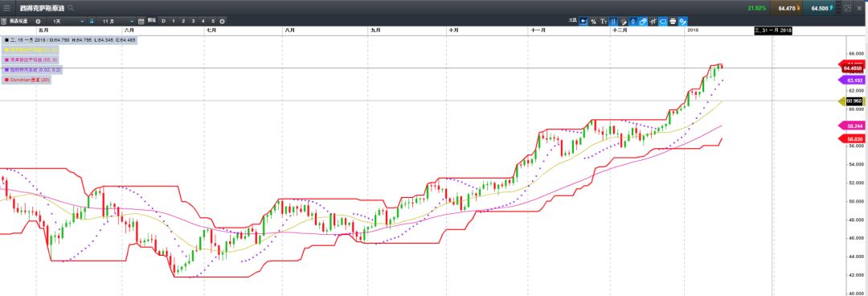The width and height of the screenshot is (868, 296).
Task: Select preset 2
Action: click(183, 21)
